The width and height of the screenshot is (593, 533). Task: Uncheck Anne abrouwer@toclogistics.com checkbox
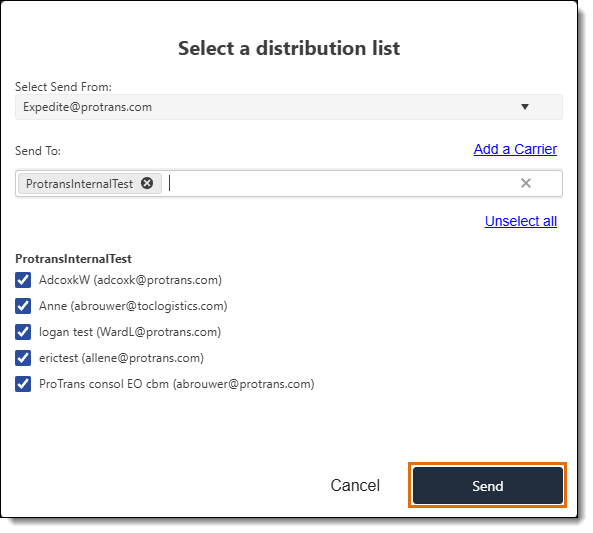[x=23, y=306]
